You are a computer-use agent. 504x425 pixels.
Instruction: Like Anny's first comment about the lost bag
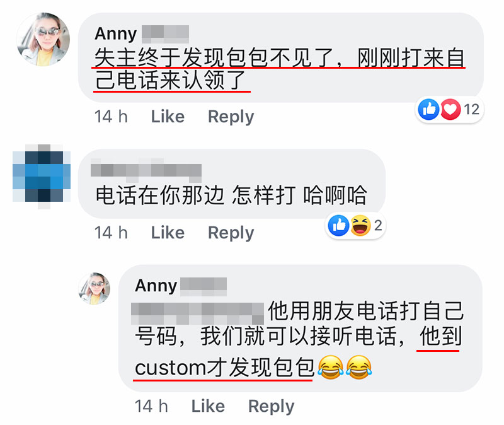pyautogui.click(x=168, y=117)
